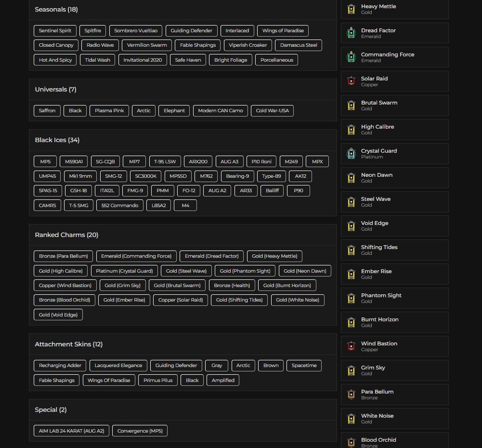Select the Convergence (MP5) special tag
Screen dimensions: 482x448
click(140, 431)
